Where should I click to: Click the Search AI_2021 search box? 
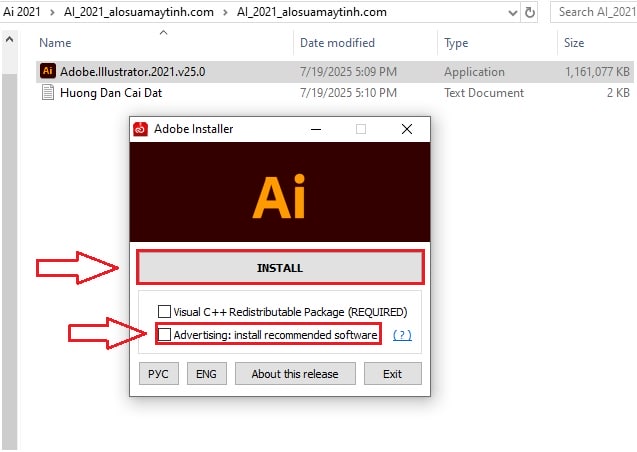point(594,12)
